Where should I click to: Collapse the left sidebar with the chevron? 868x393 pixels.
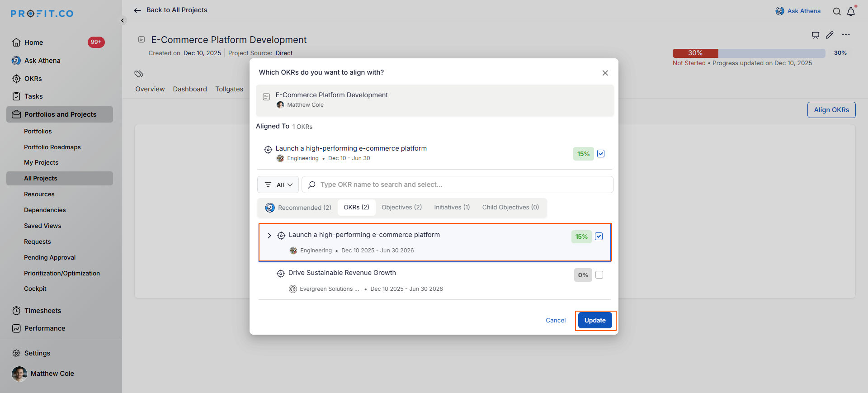click(x=123, y=20)
